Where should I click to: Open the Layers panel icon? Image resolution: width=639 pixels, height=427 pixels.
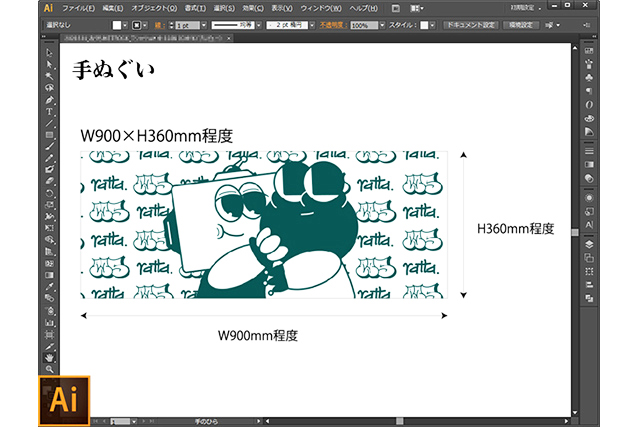point(589,243)
